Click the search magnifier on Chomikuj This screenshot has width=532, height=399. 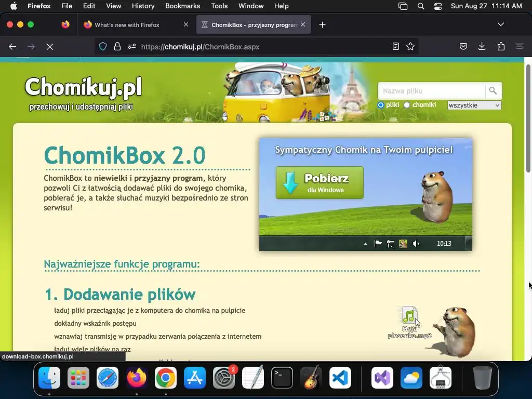click(494, 90)
